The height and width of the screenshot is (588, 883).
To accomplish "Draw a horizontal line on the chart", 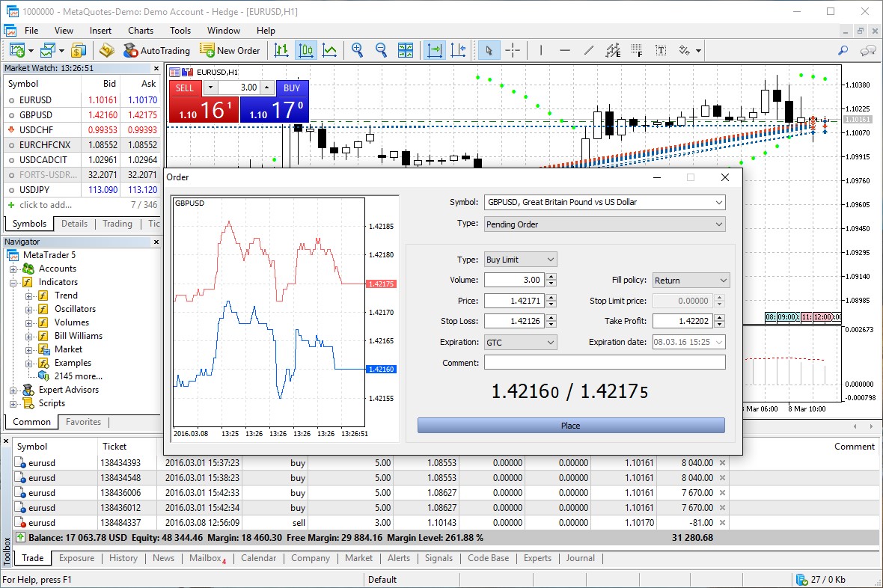I will pos(565,50).
